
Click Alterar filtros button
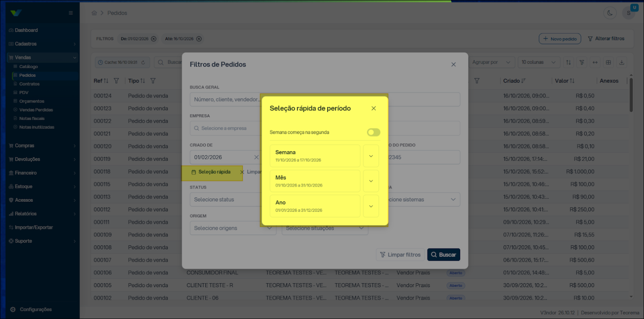click(x=606, y=39)
